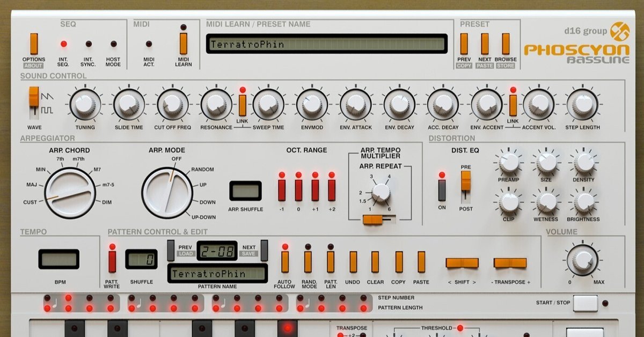Screen dimensions: 644x337
Task: Toggle the LINK button next to RESONANCE
Action: 243,105
